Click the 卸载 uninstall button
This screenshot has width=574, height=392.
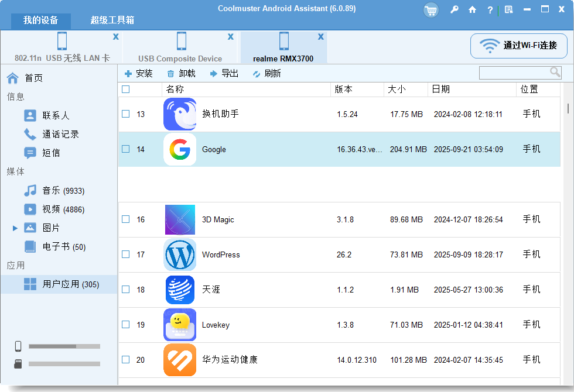[181, 74]
